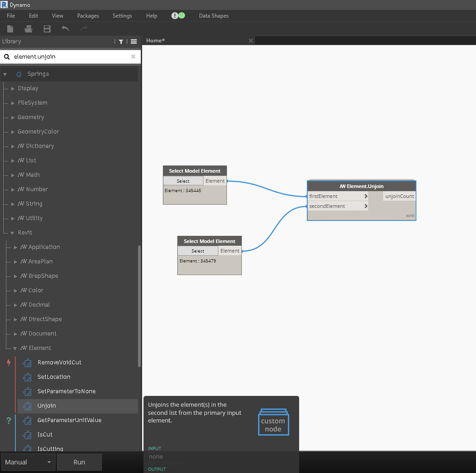The image size is (476, 473).
Task: Collapse the Springs package tree
Action: coord(5,74)
